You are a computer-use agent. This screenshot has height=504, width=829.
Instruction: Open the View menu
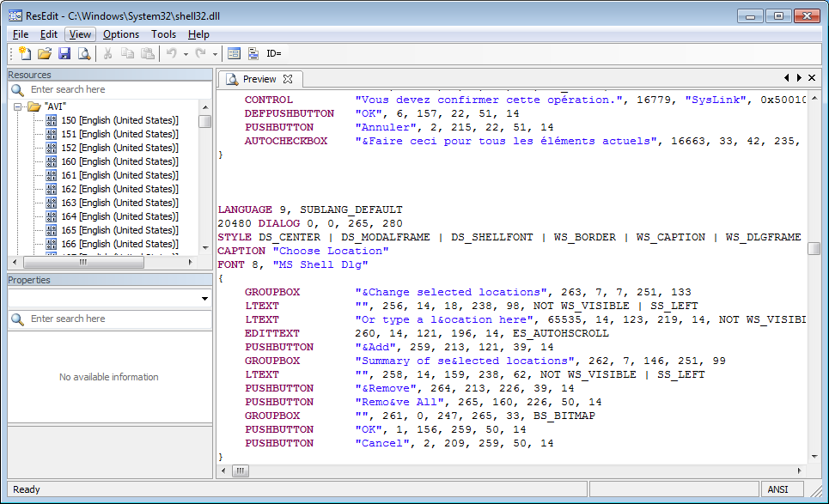tap(80, 34)
